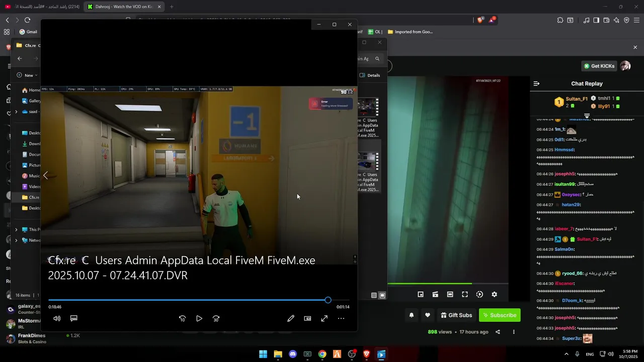
Task: Reload the browser page
Action: click(27, 20)
